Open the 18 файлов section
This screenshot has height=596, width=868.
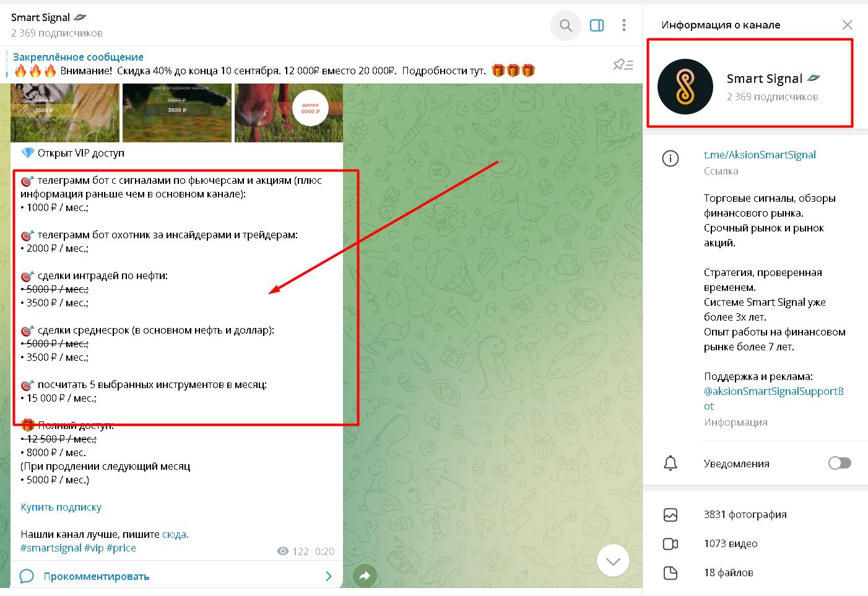755,572
